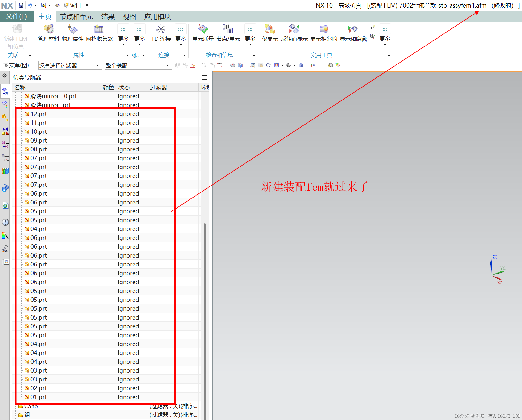
Task: Select the 1D 连接 connection tool
Action: click(x=161, y=33)
